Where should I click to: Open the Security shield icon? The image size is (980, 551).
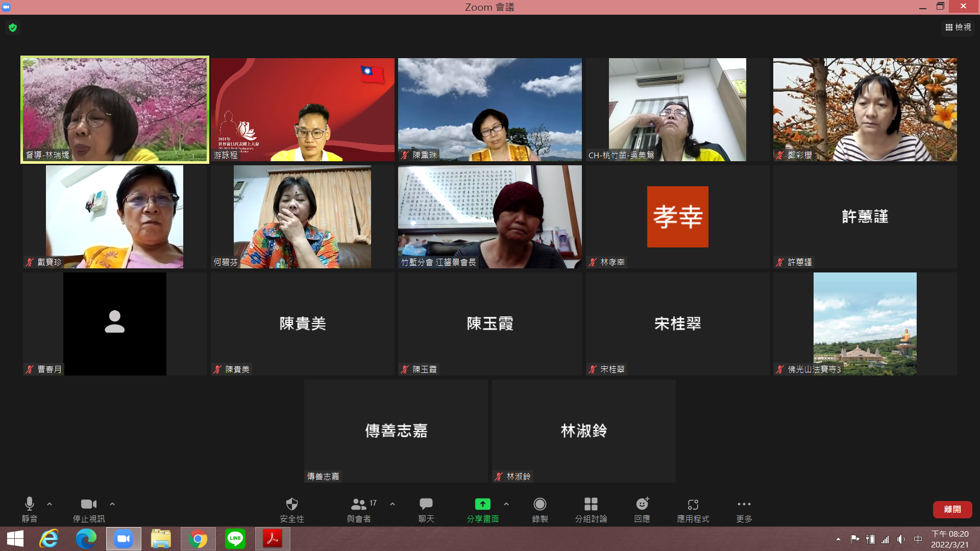[x=291, y=505]
